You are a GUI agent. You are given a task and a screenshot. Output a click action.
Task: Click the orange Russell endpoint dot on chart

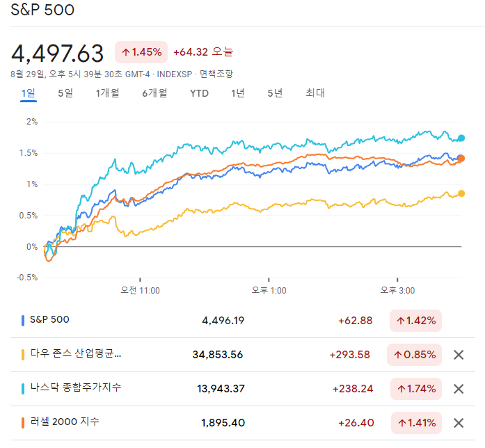click(461, 159)
